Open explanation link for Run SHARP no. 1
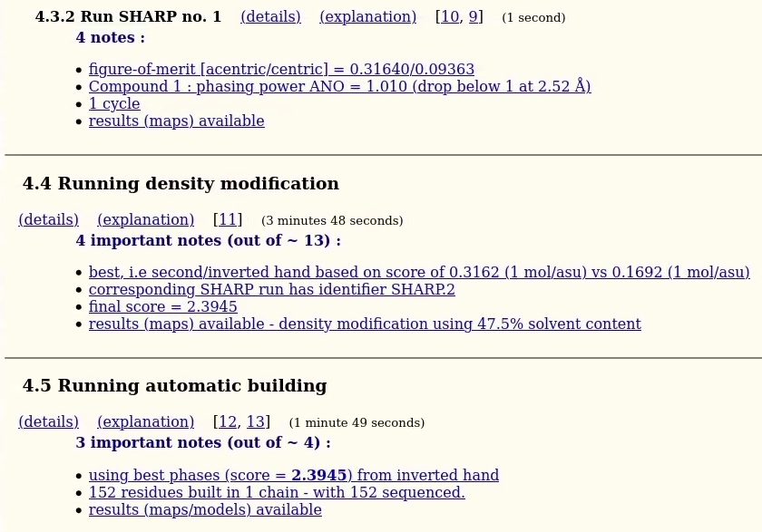762x532 pixels. 368,17
